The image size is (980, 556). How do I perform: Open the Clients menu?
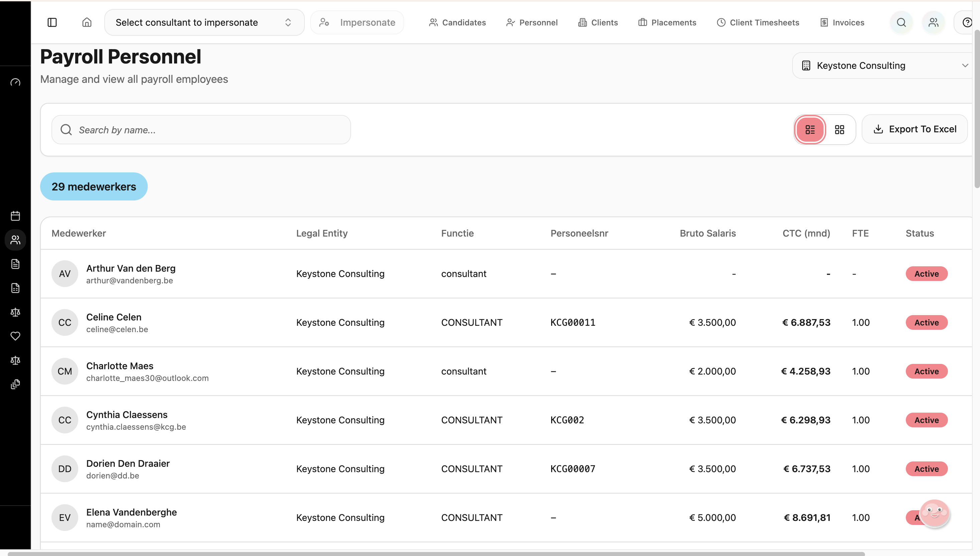point(598,22)
